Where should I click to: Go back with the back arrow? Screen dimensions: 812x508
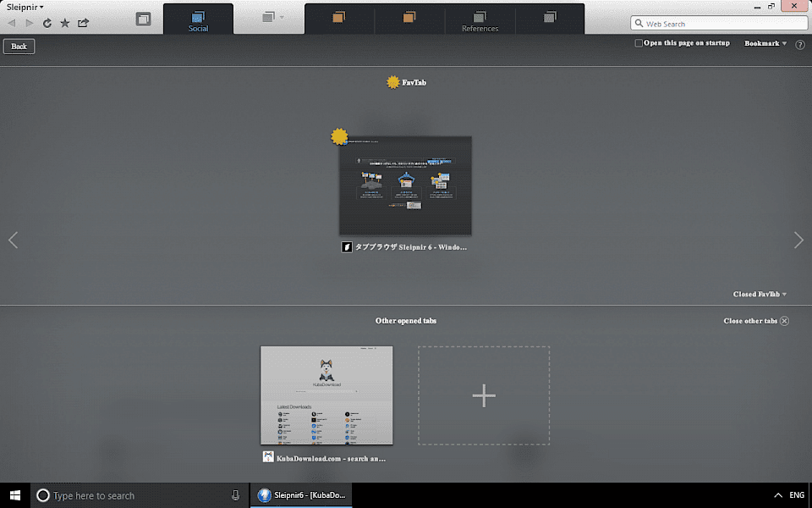11,23
